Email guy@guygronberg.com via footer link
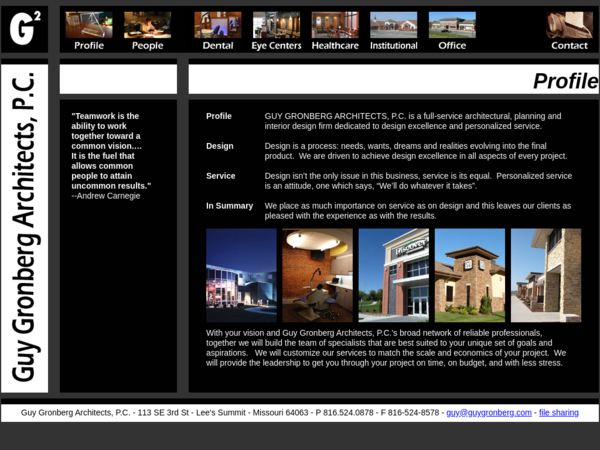The width and height of the screenshot is (600, 450). [489, 412]
